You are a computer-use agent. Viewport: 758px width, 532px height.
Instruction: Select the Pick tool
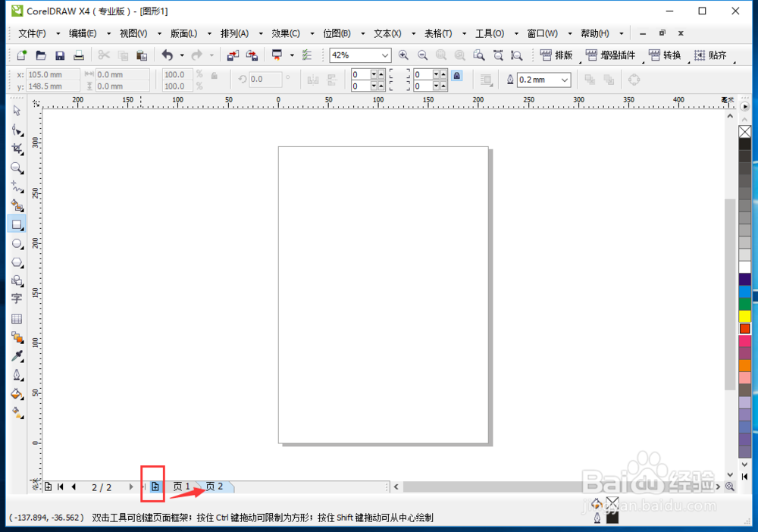coord(17,111)
